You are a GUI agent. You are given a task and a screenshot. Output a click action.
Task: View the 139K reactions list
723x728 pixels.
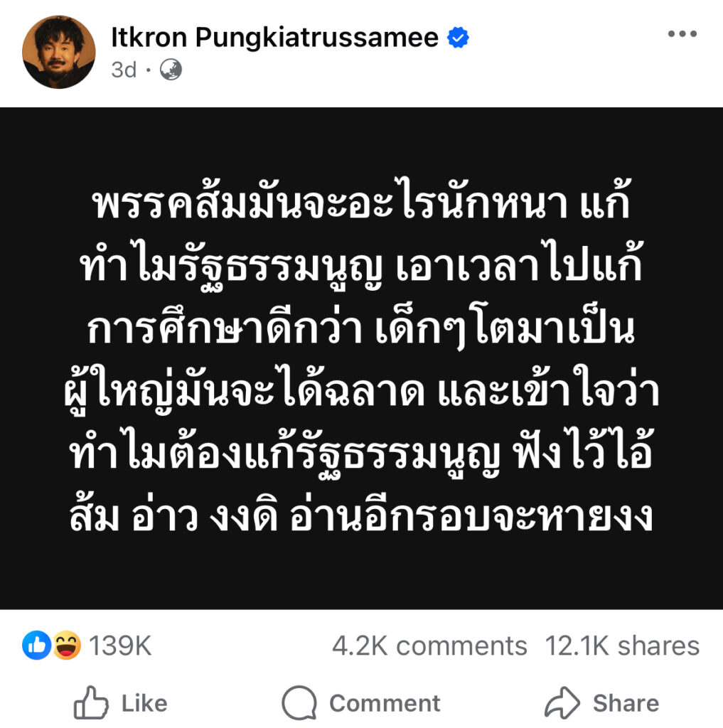[x=120, y=646]
